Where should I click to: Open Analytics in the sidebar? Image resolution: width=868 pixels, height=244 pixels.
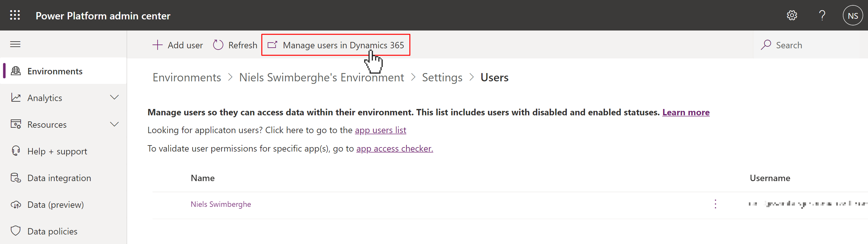[63, 98]
